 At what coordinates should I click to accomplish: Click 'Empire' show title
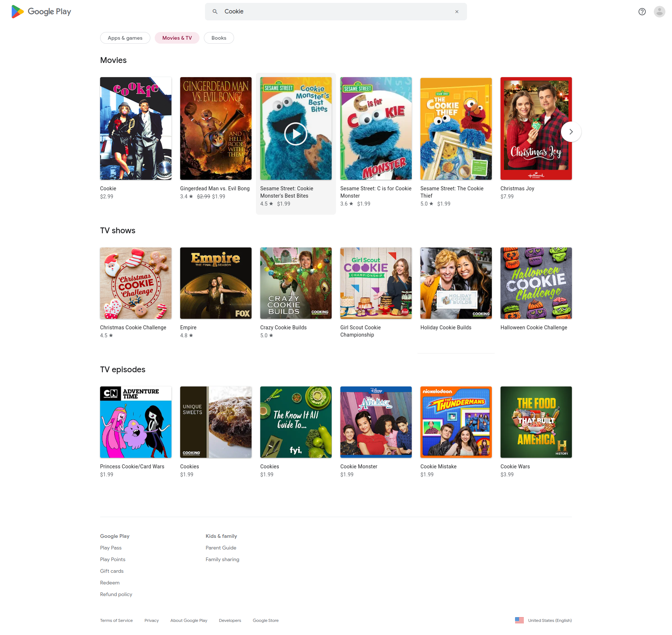click(188, 328)
